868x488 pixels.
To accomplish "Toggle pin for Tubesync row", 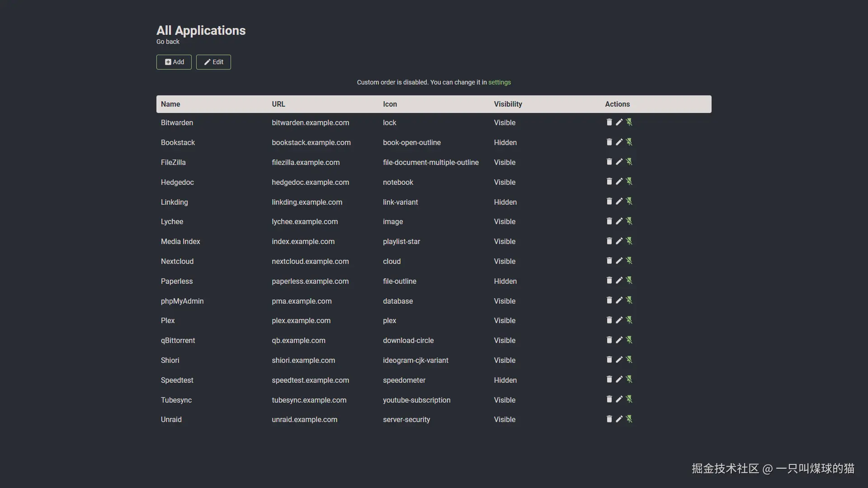I will (x=629, y=399).
